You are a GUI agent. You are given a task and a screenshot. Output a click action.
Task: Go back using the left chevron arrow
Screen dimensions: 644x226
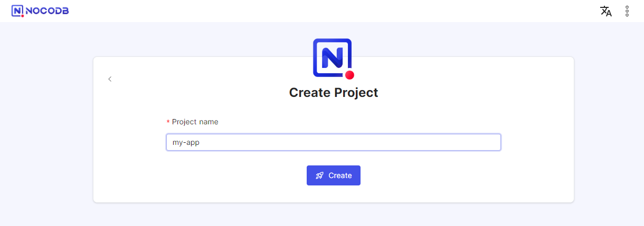point(110,79)
